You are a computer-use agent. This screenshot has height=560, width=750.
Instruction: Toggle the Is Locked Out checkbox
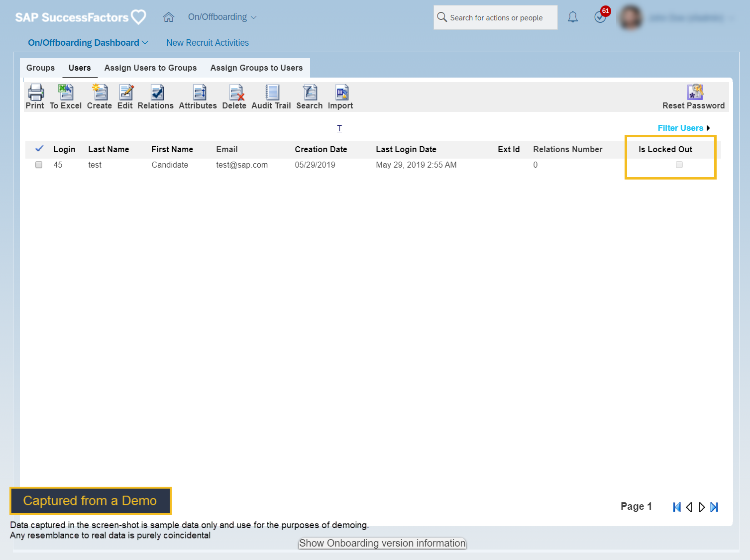click(x=679, y=165)
